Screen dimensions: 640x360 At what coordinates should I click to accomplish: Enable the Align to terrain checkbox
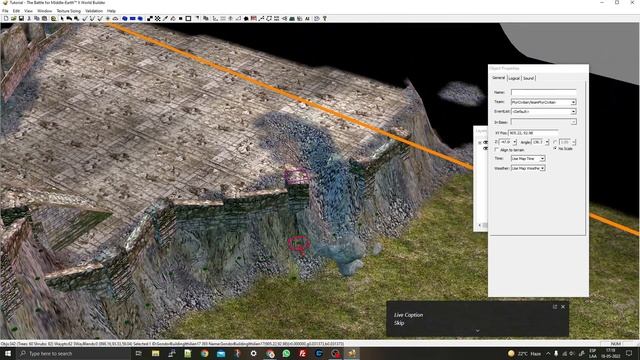497,150
